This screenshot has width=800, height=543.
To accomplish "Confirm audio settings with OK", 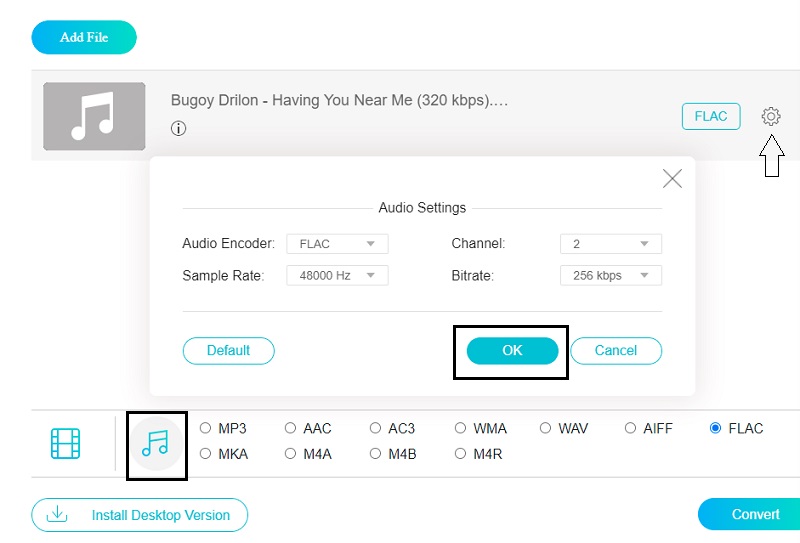I will coord(512,351).
